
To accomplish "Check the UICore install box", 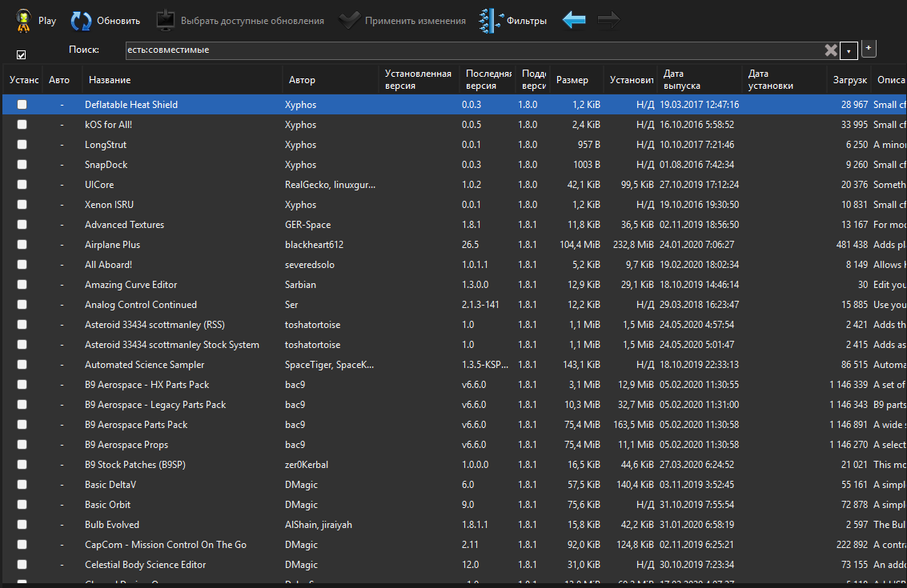I will (22, 185).
